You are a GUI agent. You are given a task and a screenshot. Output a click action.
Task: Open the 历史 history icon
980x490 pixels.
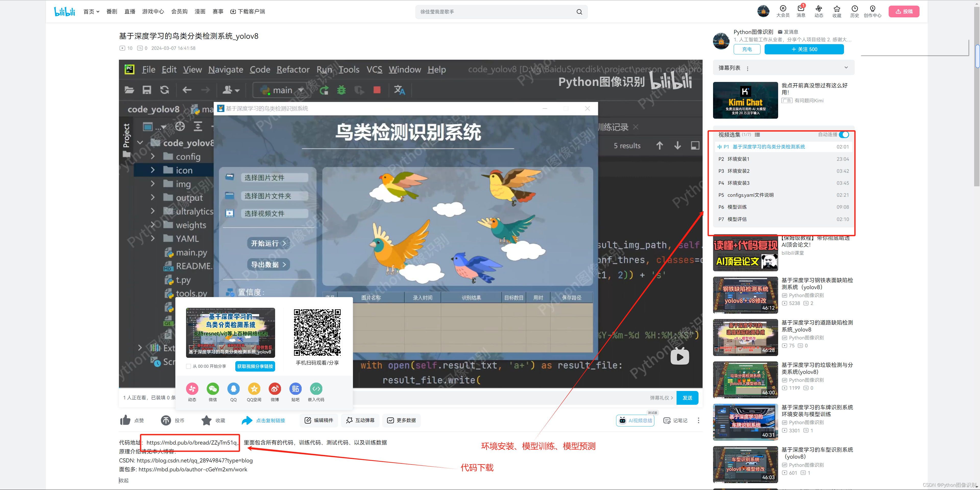854,11
